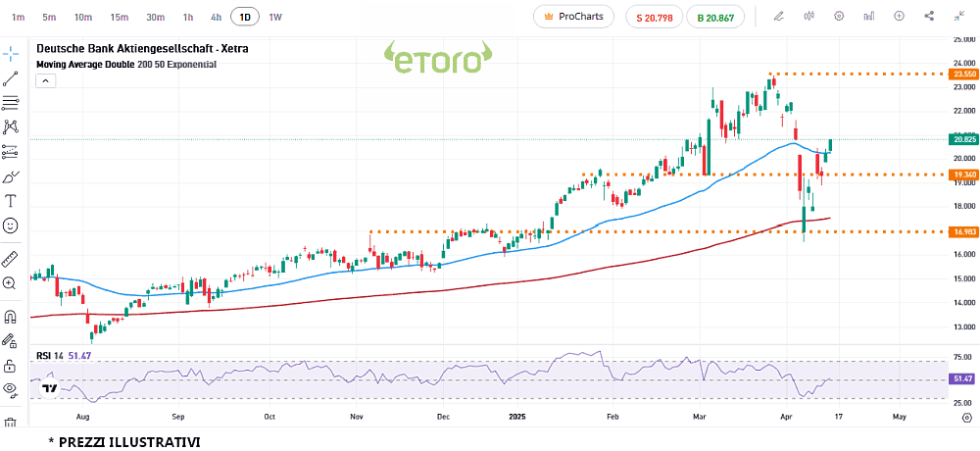
Task: Select the Text annotation tool
Action: [x=10, y=201]
